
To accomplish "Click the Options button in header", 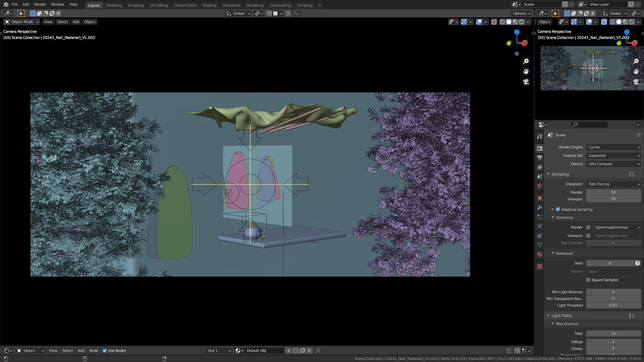I will click(x=522, y=13).
